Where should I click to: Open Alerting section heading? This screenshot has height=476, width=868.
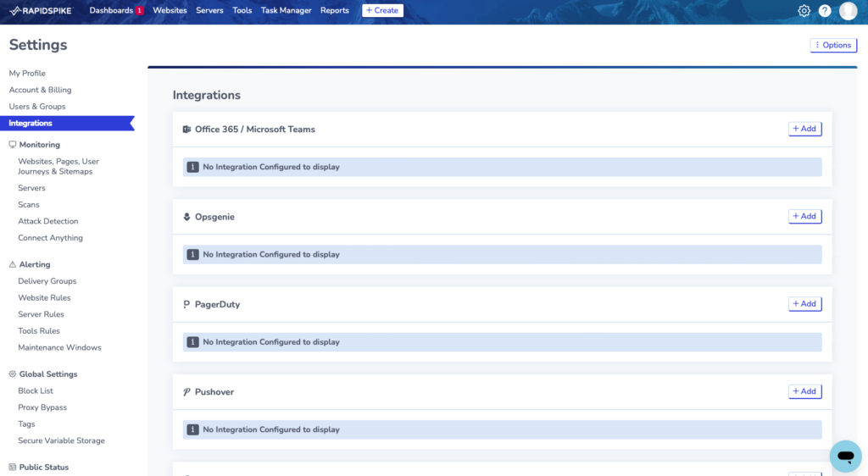pos(34,264)
